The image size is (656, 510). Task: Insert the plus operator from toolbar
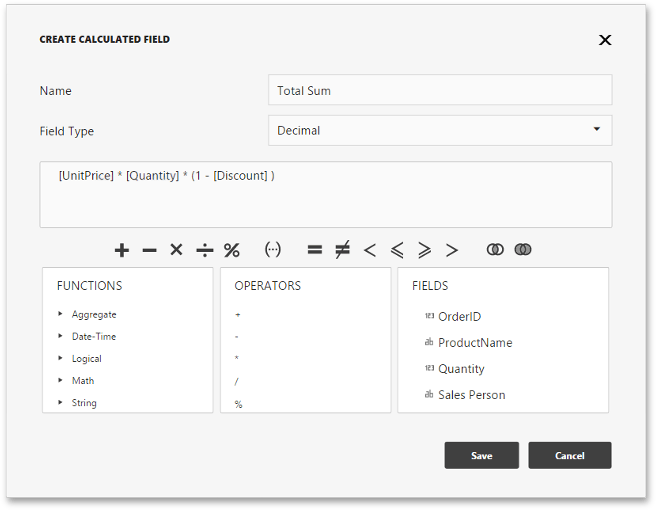pos(122,250)
